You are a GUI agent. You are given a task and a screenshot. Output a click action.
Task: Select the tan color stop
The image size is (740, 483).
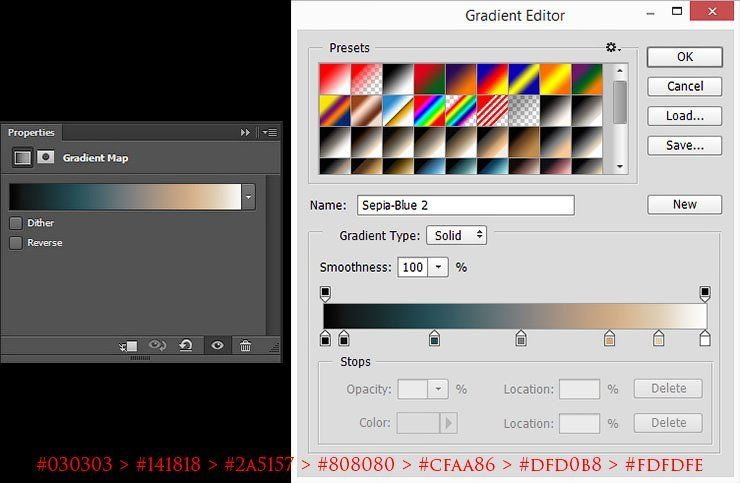[x=609, y=338]
